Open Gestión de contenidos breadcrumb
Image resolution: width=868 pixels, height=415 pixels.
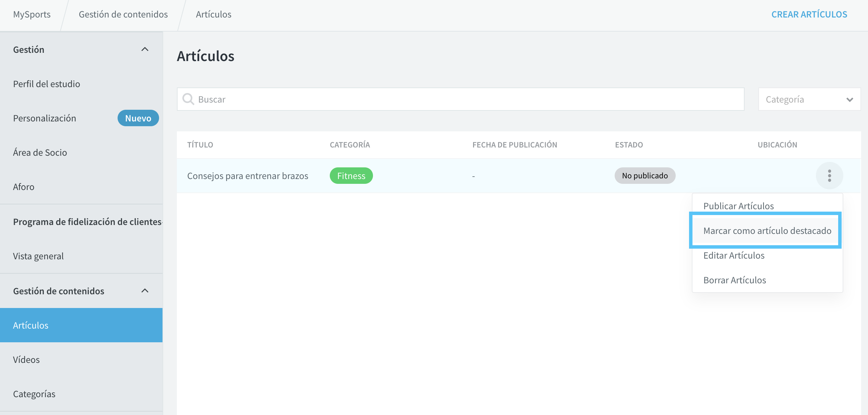pyautogui.click(x=123, y=14)
